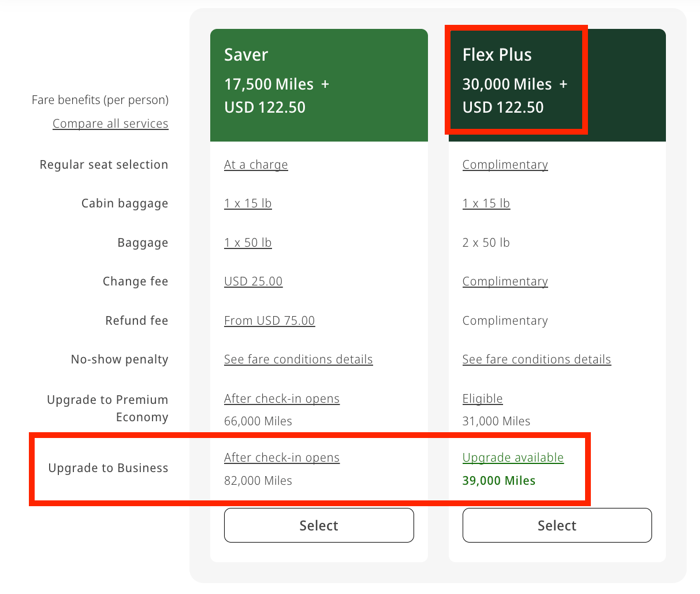Select the Saver fare button
This screenshot has height=594, width=700.
pos(319,525)
